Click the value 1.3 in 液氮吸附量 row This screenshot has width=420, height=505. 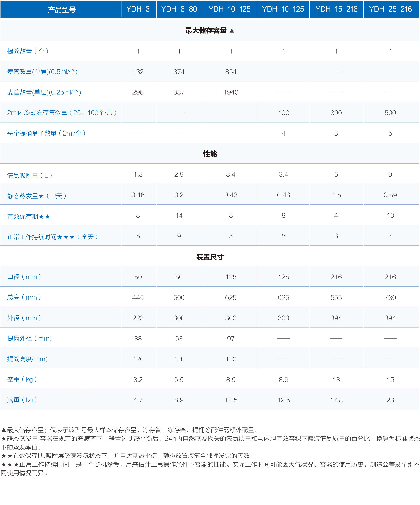click(x=138, y=174)
